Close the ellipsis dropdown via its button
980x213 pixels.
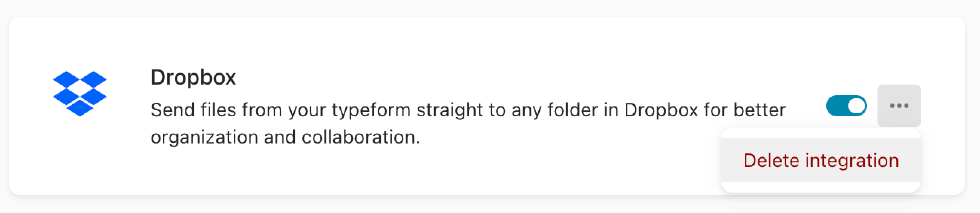coord(899,105)
